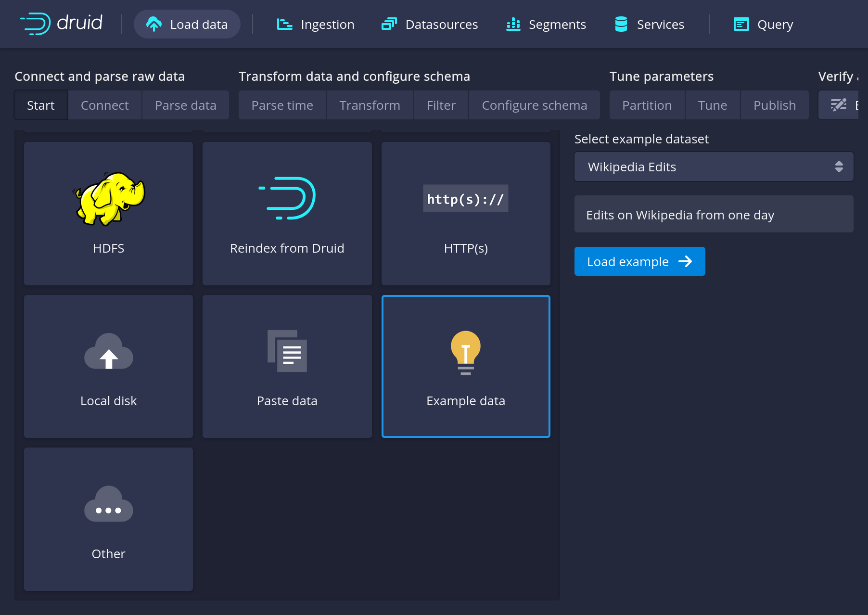
Task: Pick the HTTP(s) source icon
Action: (x=465, y=198)
